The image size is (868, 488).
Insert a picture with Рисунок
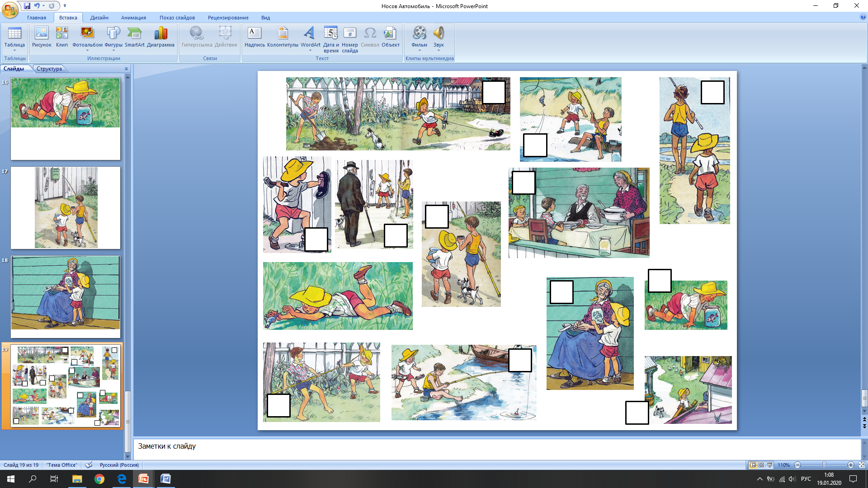click(42, 37)
